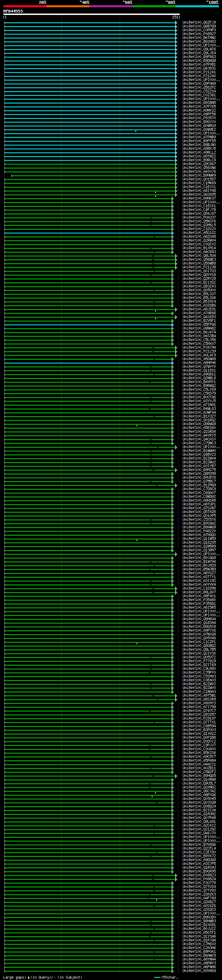222x980 pixels.
Task: Select the UniRef100_C1MR69 label
Action: pos(199,183)
